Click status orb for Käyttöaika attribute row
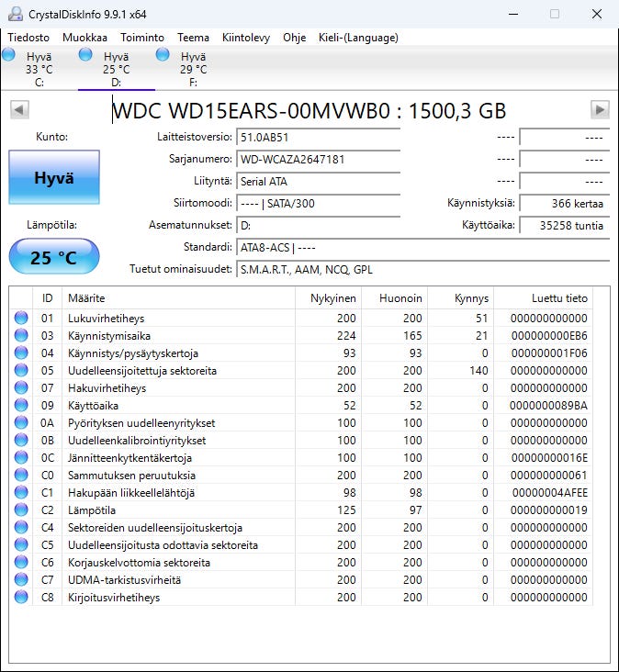619x672 pixels. (21, 405)
